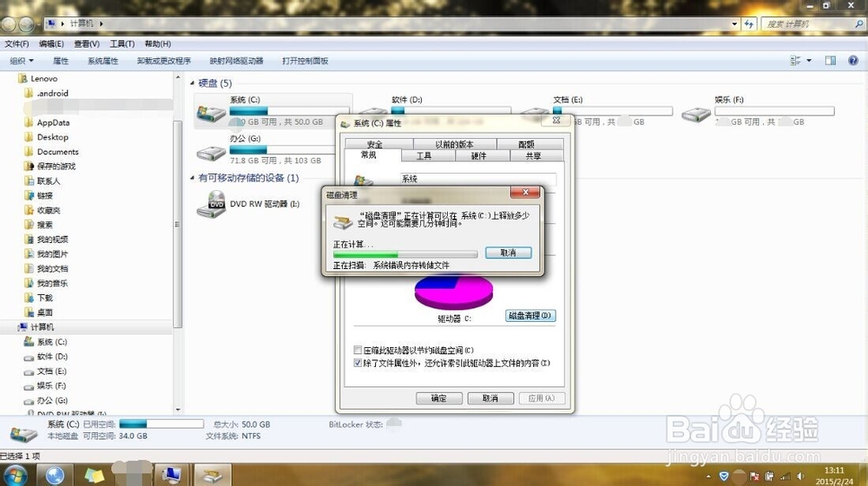Open the view options dropdown arrow
This screenshot has width=868, height=486.
[809, 61]
